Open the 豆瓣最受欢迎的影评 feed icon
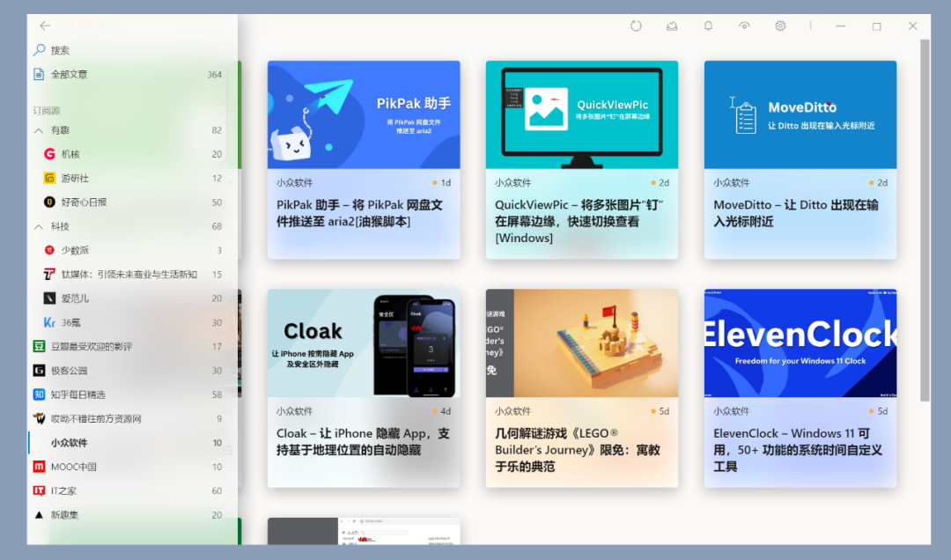The height and width of the screenshot is (560, 951). tap(39, 346)
